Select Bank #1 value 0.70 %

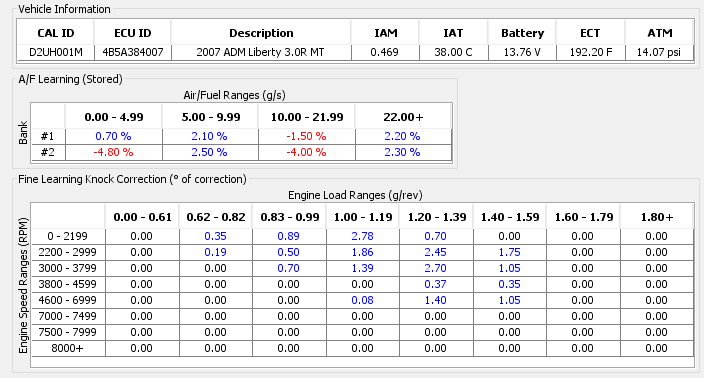click(x=114, y=136)
